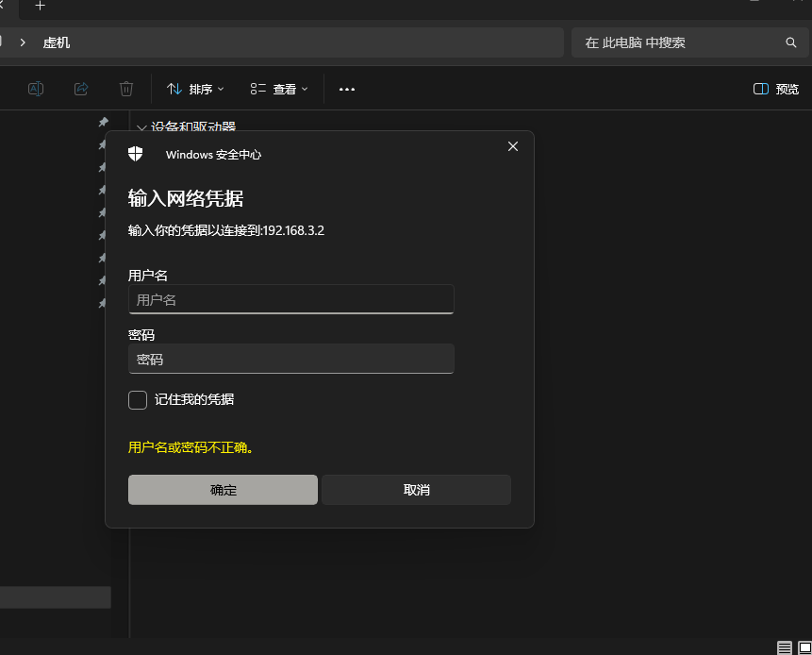The height and width of the screenshot is (655, 812).
Task: Enable the 记住我的凭据 checkbox
Action: pos(138,400)
